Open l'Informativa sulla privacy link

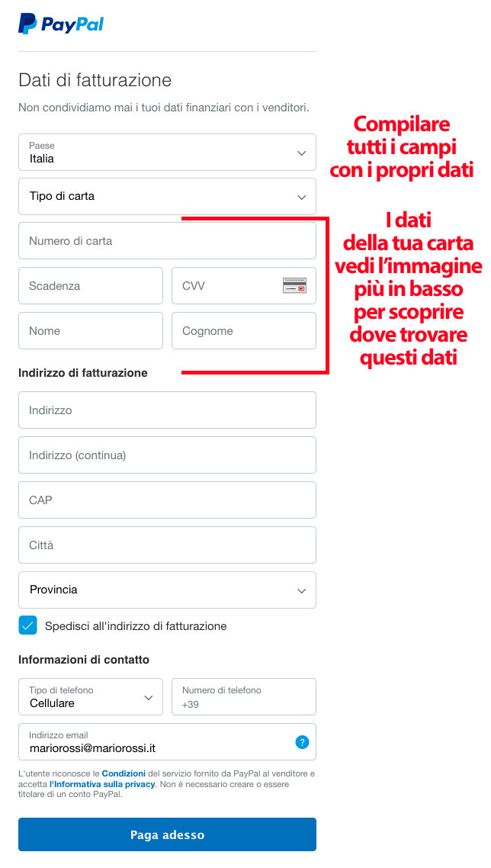pyautogui.click(x=103, y=784)
